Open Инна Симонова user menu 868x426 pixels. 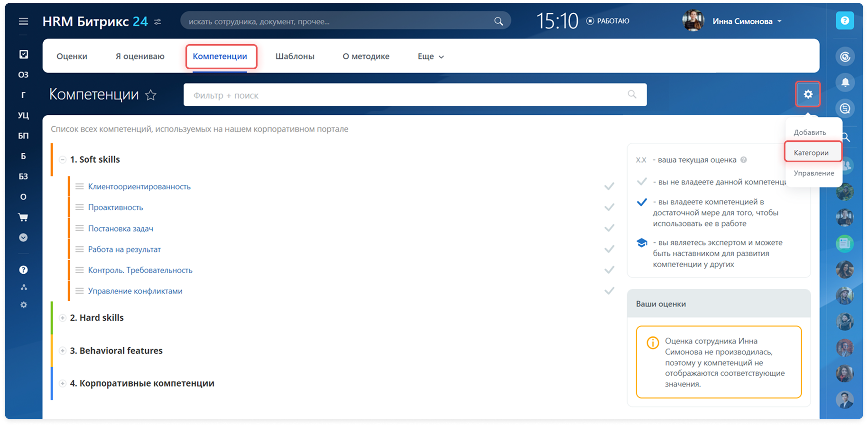747,21
